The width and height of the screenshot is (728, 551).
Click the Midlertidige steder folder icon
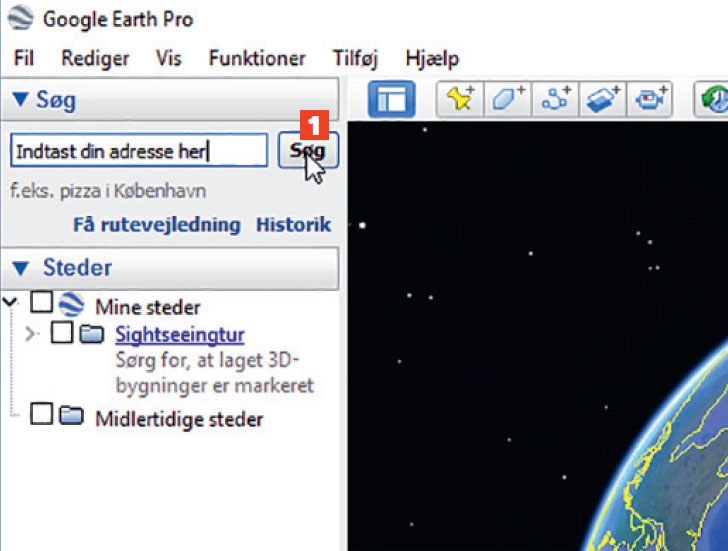(x=72, y=415)
